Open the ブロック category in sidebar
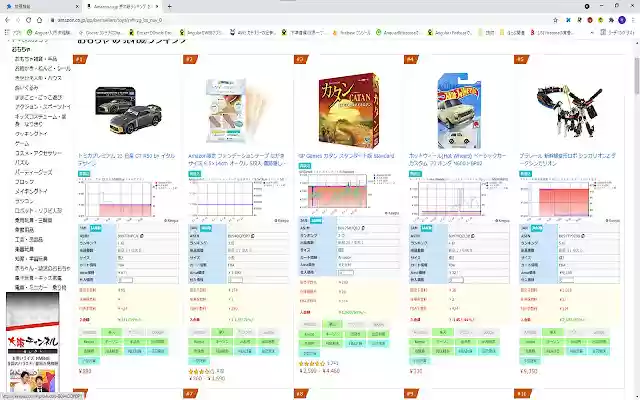The height and width of the screenshot is (400, 640). [24, 182]
